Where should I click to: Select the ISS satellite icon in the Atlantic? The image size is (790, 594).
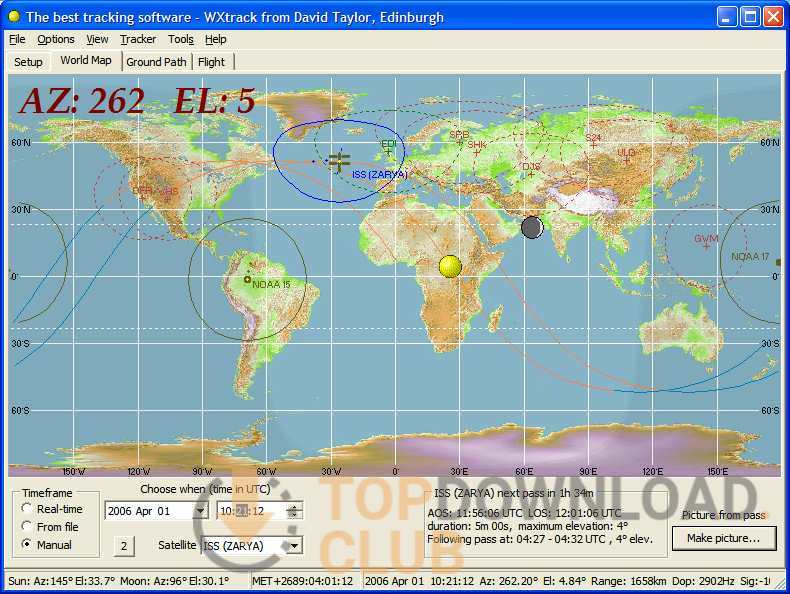(339, 161)
